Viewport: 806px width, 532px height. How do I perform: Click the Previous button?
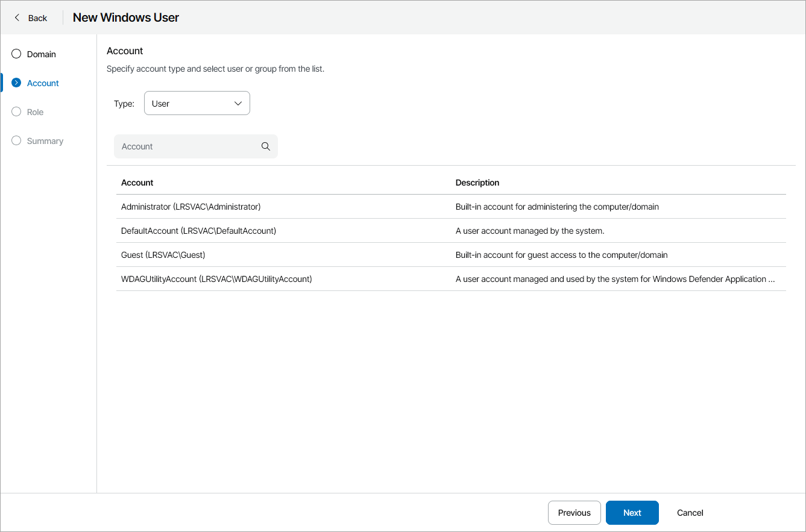[574, 513]
